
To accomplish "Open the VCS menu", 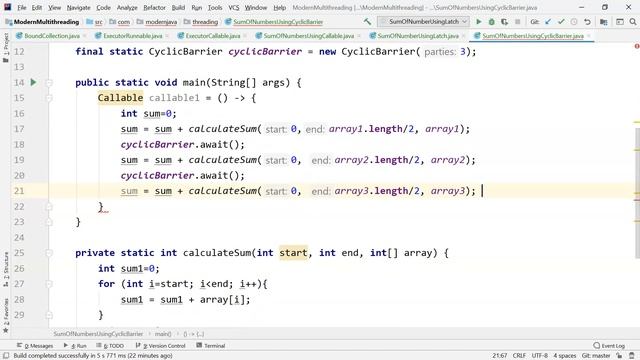I will point(233,7).
